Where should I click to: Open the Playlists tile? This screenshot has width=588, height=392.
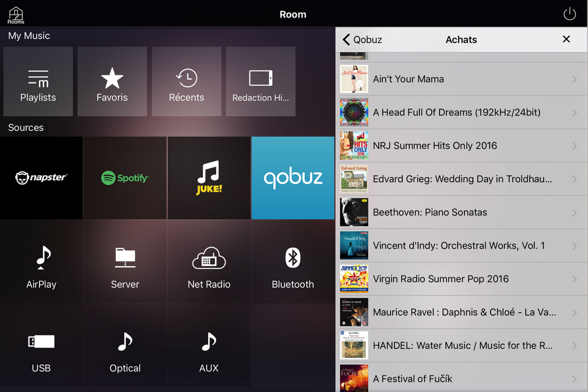38,82
